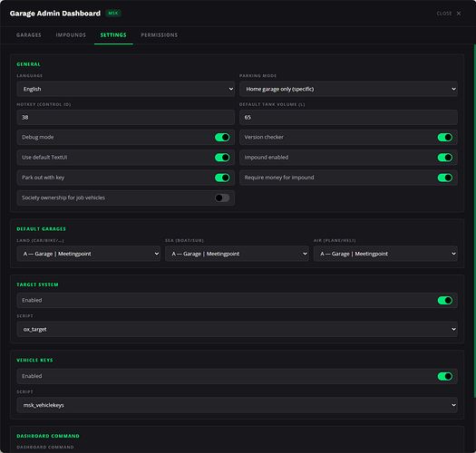Viewport: 476px width, 453px height.
Task: Toggle Vehicle Keys Enabled switch
Action: (445, 376)
